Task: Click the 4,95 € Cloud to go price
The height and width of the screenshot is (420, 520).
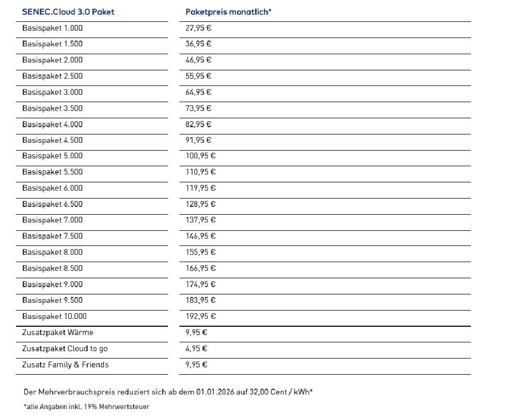Action: [196, 349]
